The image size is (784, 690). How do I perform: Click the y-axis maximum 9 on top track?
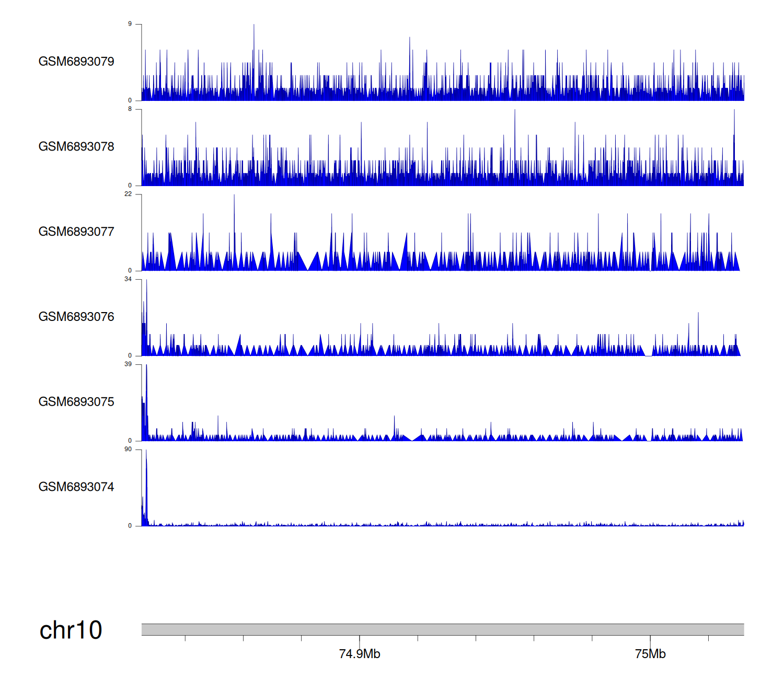click(x=130, y=24)
